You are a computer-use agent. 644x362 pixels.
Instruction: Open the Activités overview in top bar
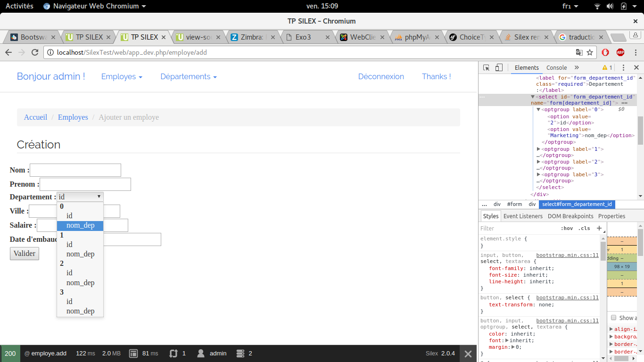tap(19, 6)
